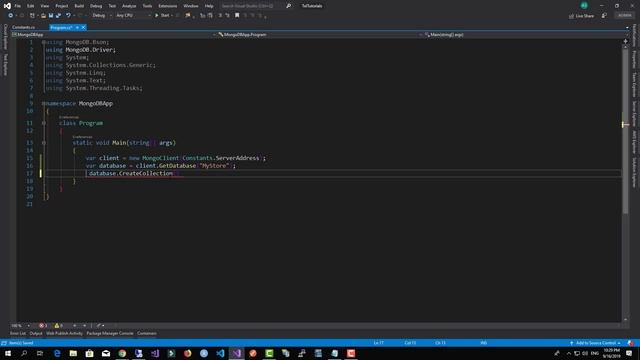
Task: Go to previous issue arrow below editor
Action: click(74, 325)
